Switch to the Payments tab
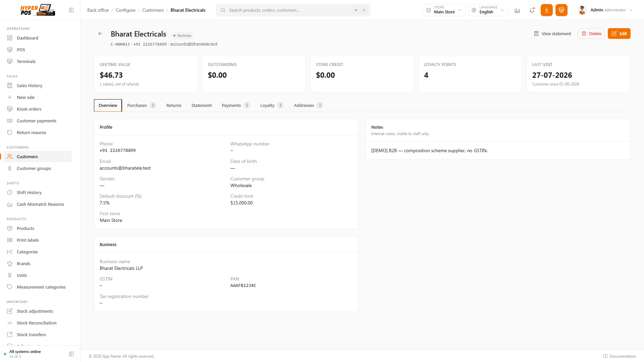Image resolution: width=644 pixels, height=362 pixels. [x=236, y=105]
